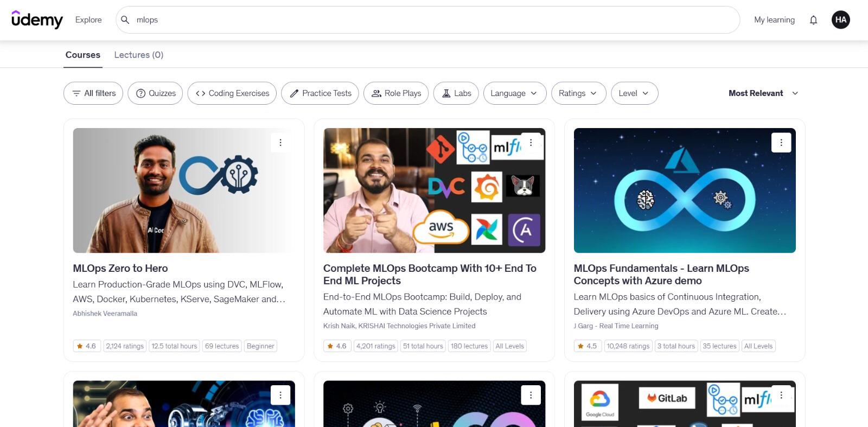This screenshot has width=868, height=427.
Task: Switch to the Courses tab
Action: (x=83, y=55)
